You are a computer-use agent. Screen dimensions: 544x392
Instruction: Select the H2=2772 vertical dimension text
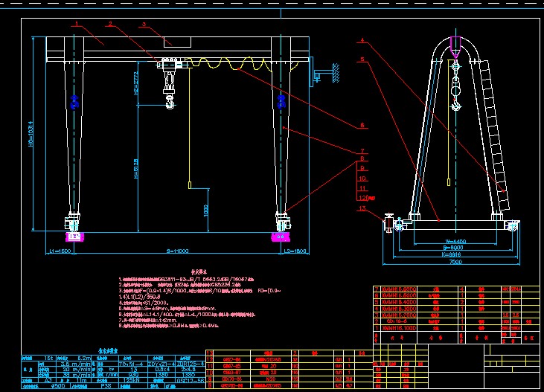tap(135, 83)
